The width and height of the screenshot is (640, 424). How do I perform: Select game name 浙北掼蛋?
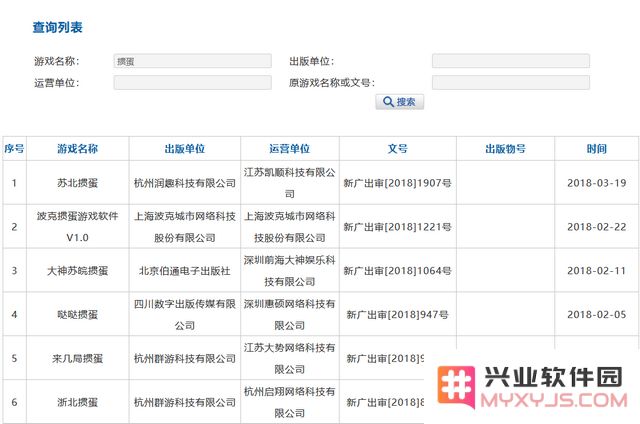(78, 402)
